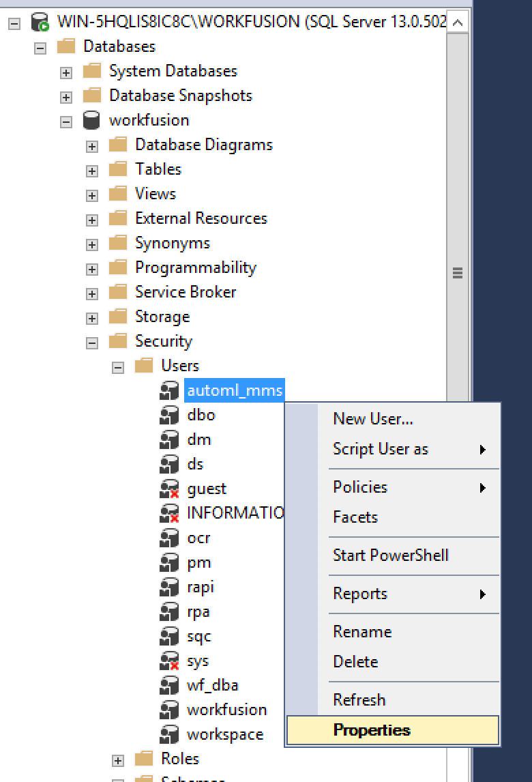Screen dimensions: 532x782
Task: Collapse the Databases node
Action: coord(40,48)
